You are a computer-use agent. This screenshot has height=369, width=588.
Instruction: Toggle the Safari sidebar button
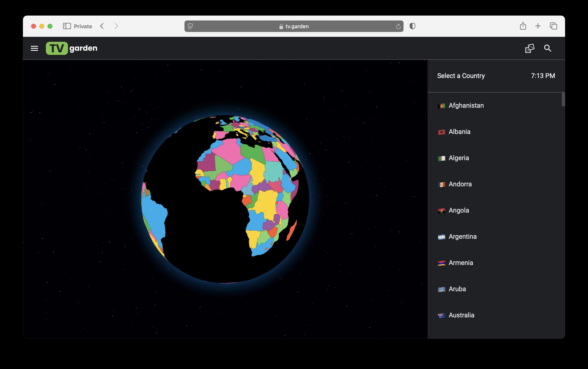pyautogui.click(x=67, y=26)
